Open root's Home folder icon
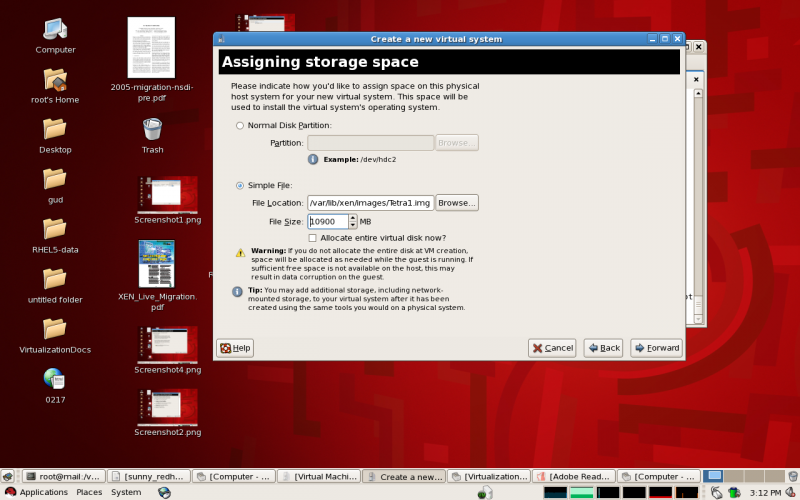The image size is (800, 500). point(55,80)
